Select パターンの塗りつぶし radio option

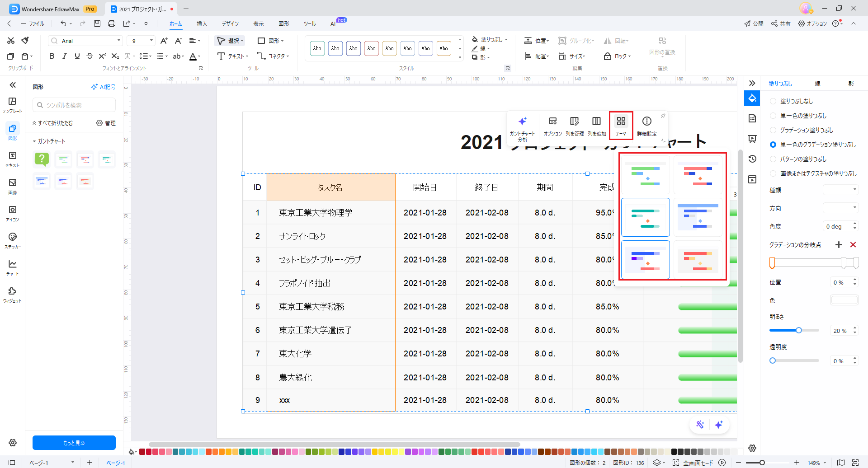click(x=773, y=159)
